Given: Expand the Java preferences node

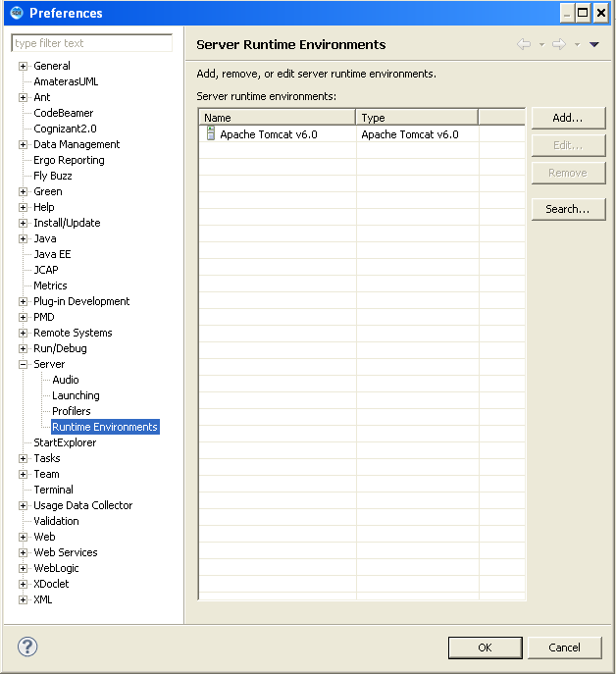Looking at the screenshot, I should [x=24, y=239].
